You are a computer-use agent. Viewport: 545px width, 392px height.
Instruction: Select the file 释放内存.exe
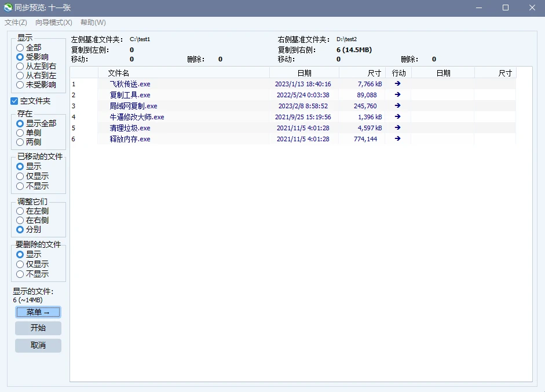[x=130, y=139]
